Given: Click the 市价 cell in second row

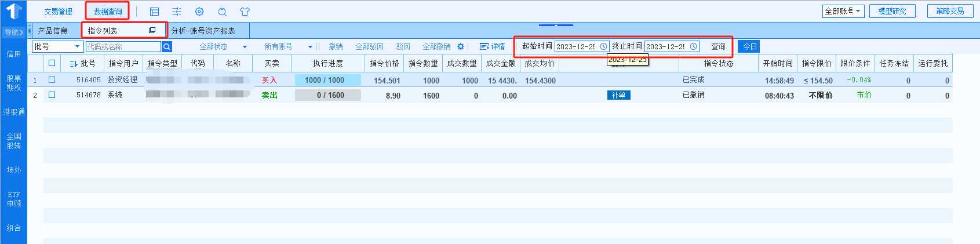Looking at the screenshot, I should pyautogui.click(x=864, y=95).
